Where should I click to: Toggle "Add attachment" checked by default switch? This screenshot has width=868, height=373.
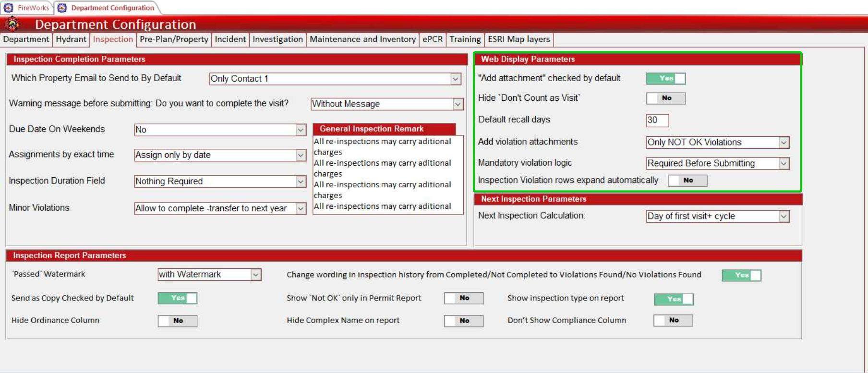(x=665, y=78)
